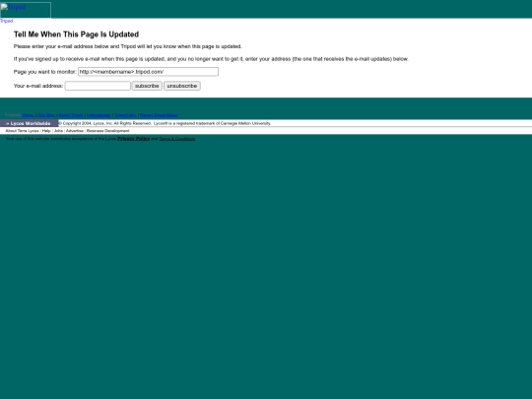Open the International footer link

[x=99, y=115]
